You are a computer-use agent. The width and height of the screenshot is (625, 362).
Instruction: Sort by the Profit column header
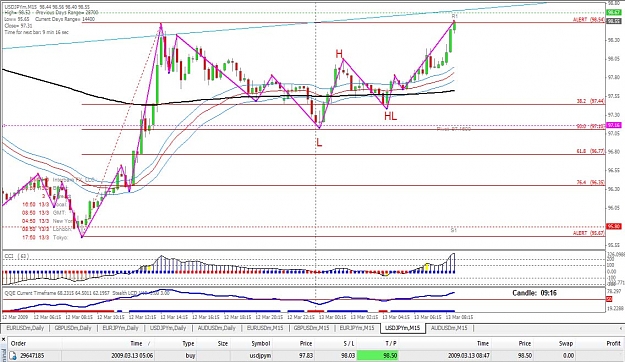pos(613,343)
